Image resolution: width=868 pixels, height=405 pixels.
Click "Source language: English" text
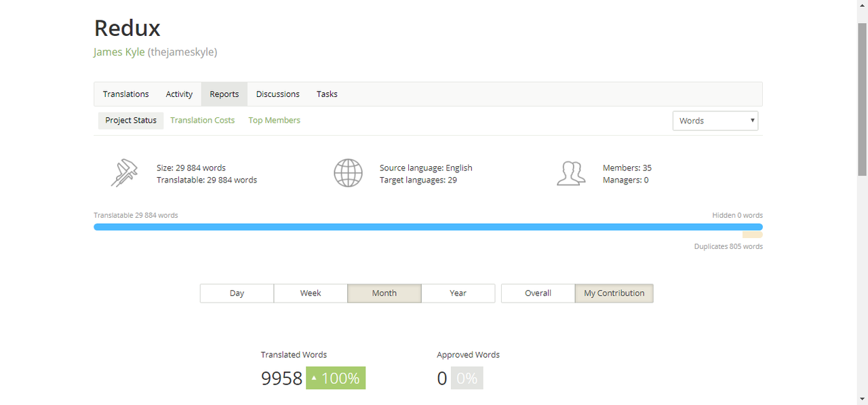click(x=426, y=168)
